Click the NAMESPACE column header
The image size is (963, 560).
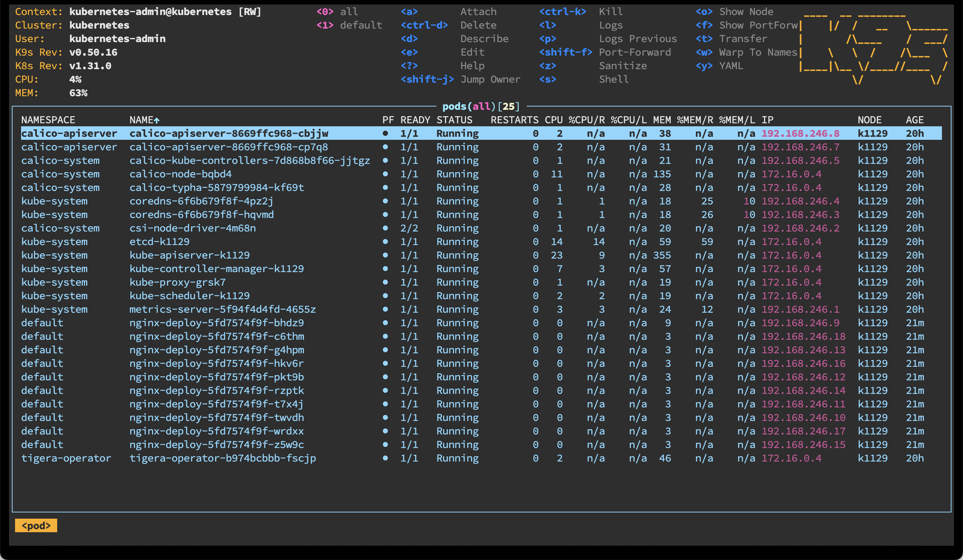[48, 120]
